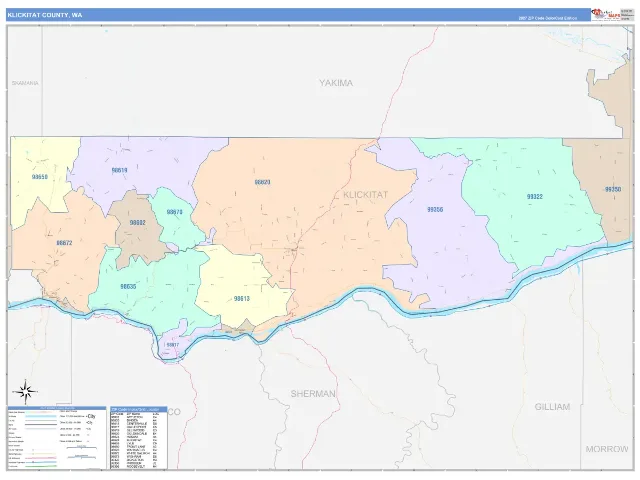Select ZIP code label 99356
Screen dimensions: 640x480
click(x=435, y=209)
